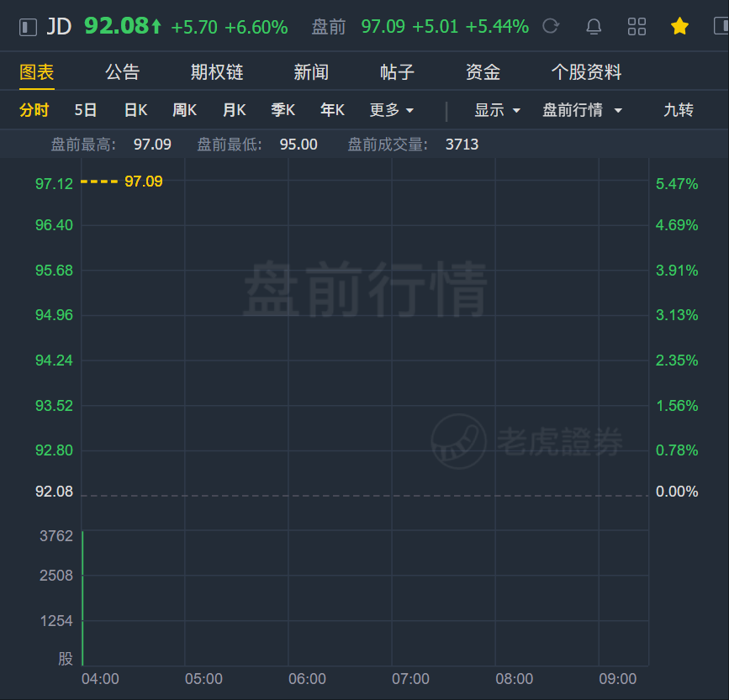Click the 94.96 price axis label
The width and height of the screenshot is (729, 700).
(54, 315)
